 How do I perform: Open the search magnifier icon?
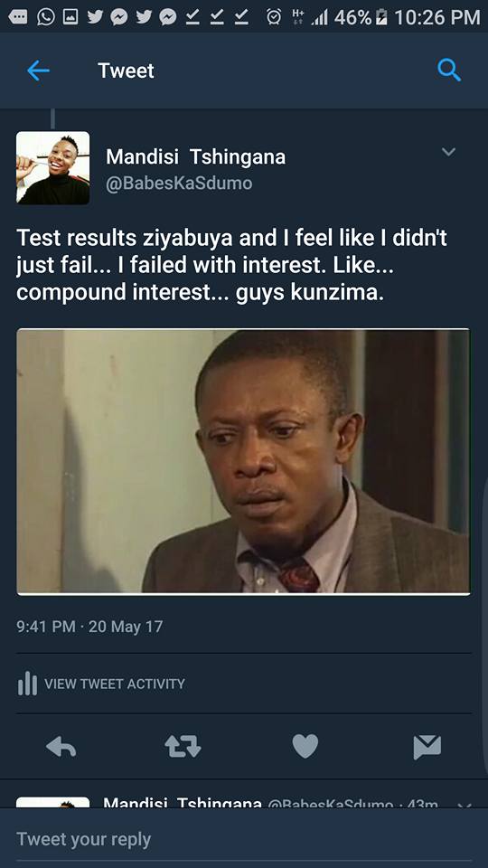(449, 71)
